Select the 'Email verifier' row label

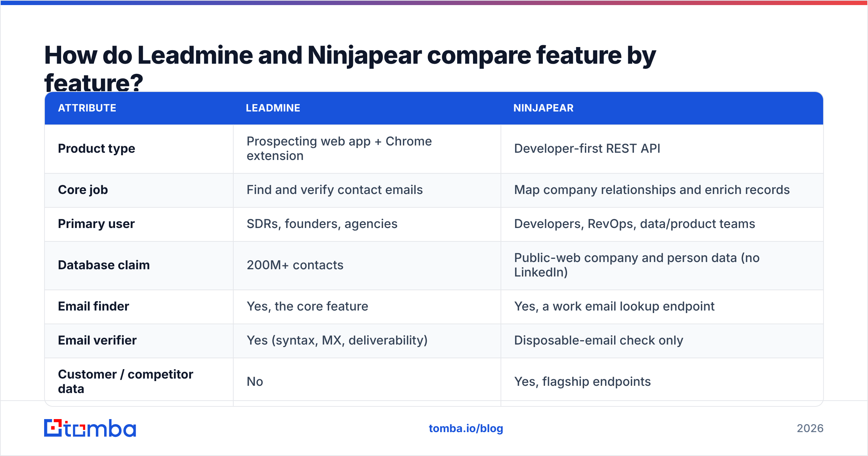coord(97,340)
